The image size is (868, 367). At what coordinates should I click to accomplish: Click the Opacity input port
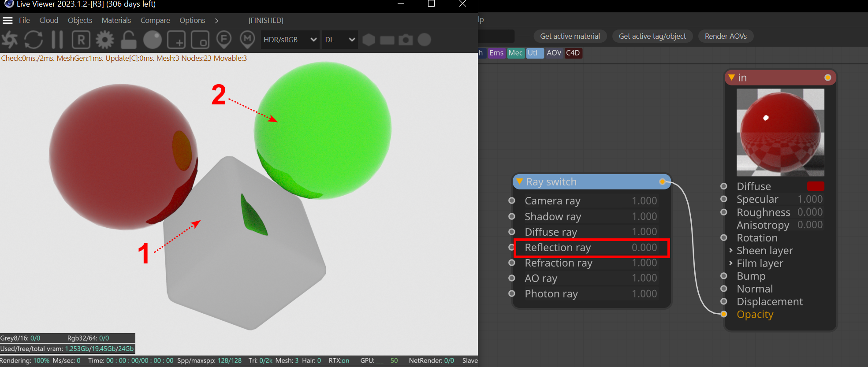click(x=723, y=314)
